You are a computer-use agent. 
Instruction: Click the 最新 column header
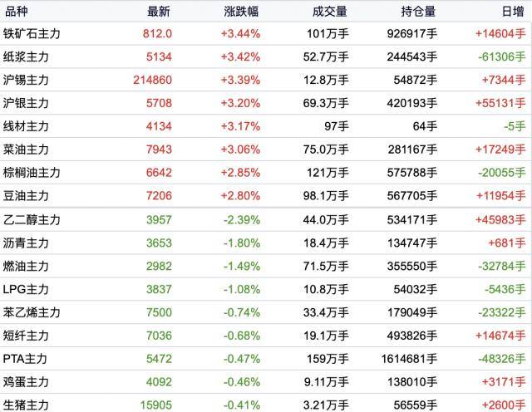pos(159,12)
